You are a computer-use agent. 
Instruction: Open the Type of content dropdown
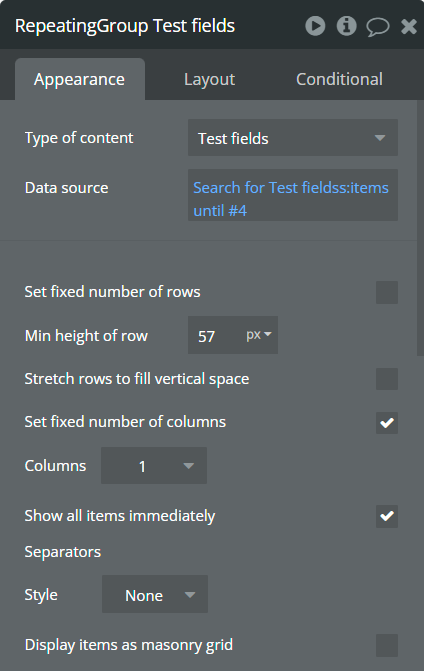point(293,138)
